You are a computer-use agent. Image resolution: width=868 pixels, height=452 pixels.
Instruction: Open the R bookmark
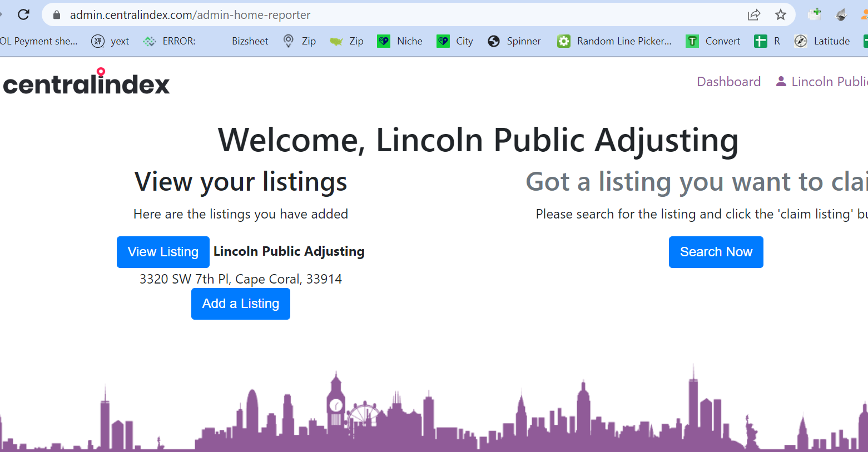(767, 41)
